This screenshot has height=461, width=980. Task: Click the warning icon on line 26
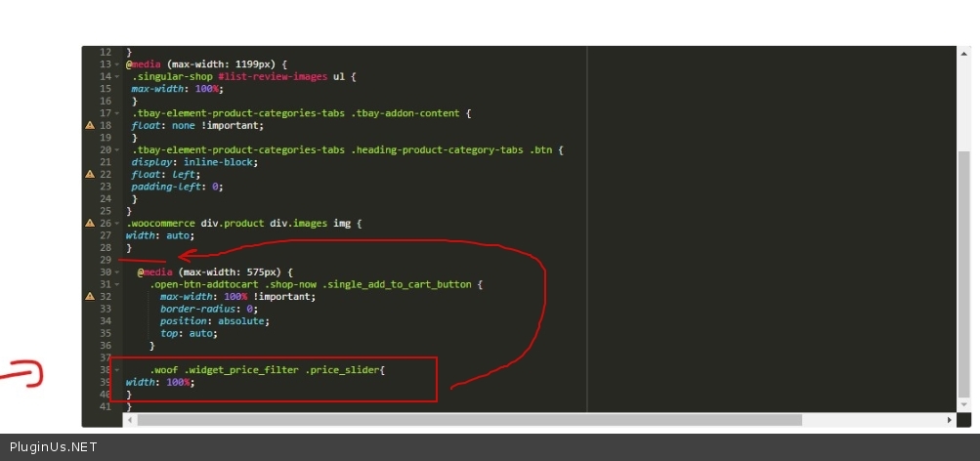tap(90, 224)
